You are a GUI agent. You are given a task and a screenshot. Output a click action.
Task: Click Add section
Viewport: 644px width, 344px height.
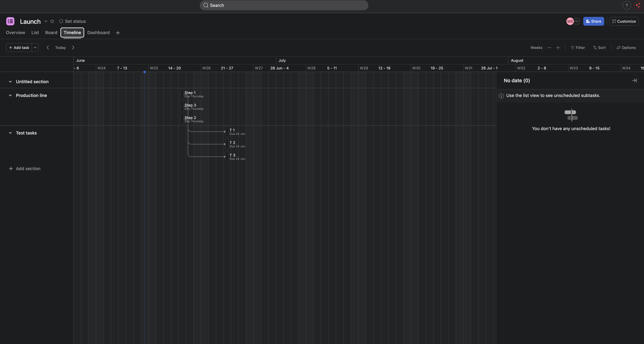coord(25,169)
